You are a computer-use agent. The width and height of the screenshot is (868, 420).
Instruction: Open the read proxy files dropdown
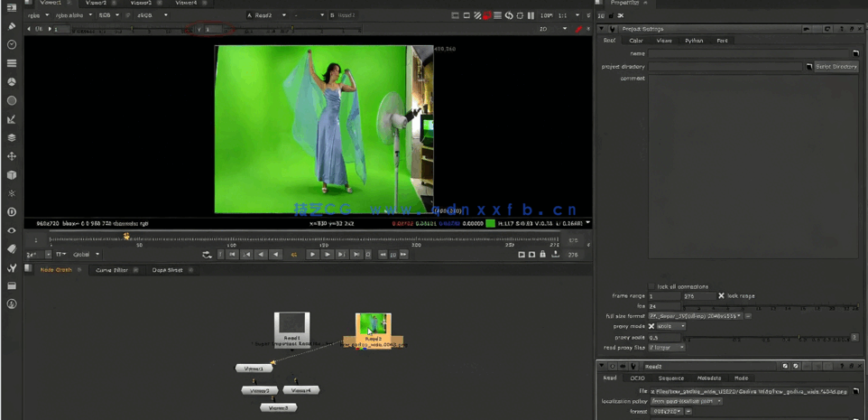click(x=667, y=348)
